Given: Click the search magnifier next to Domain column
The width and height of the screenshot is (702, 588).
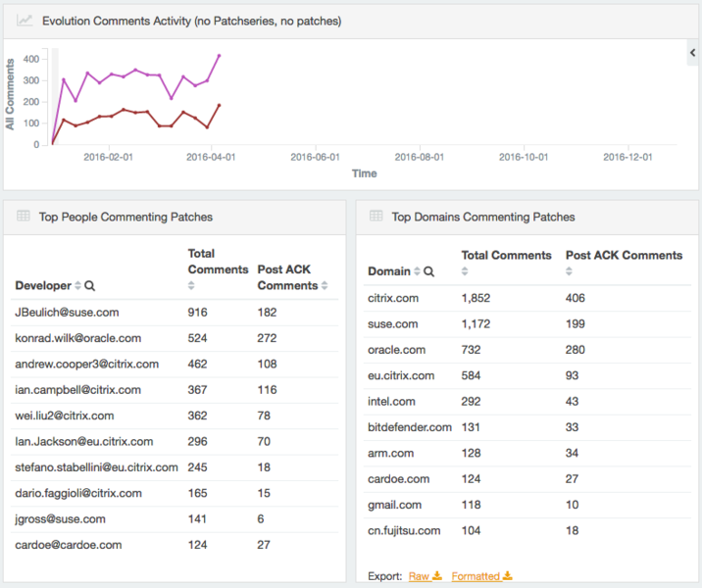Looking at the screenshot, I should [428, 271].
